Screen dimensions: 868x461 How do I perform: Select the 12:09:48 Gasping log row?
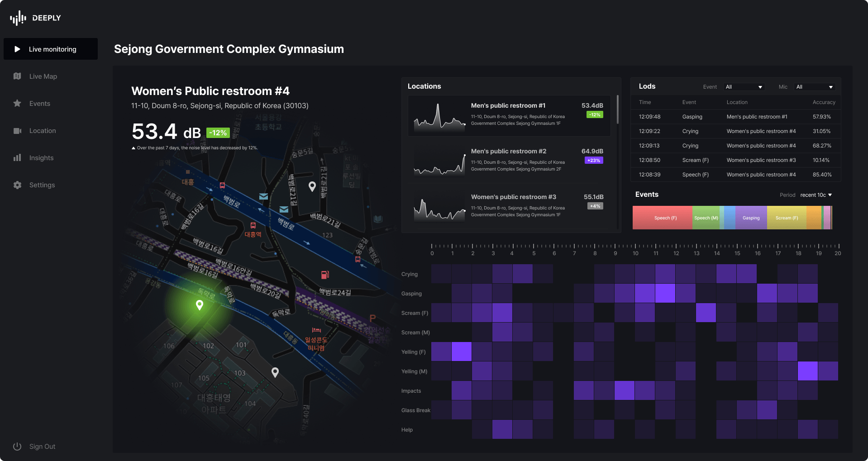coord(735,117)
